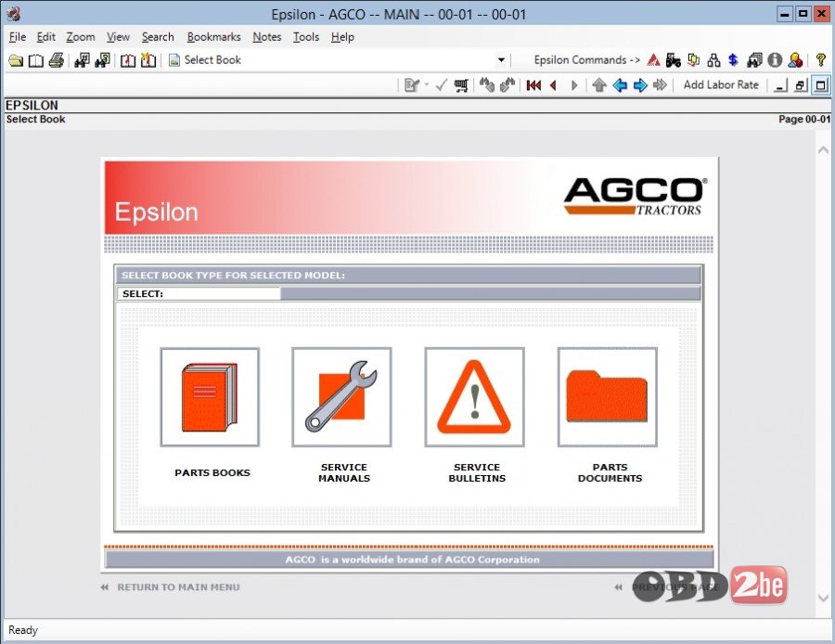Open the Search menu

click(x=158, y=37)
